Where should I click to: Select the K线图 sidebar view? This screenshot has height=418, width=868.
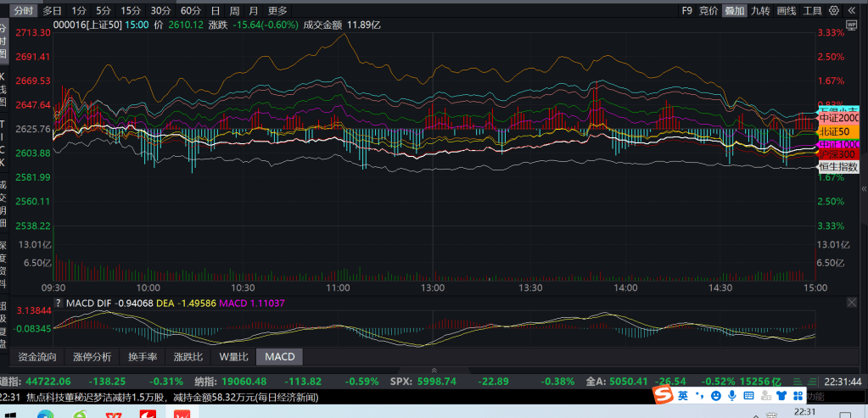[x=3, y=89]
